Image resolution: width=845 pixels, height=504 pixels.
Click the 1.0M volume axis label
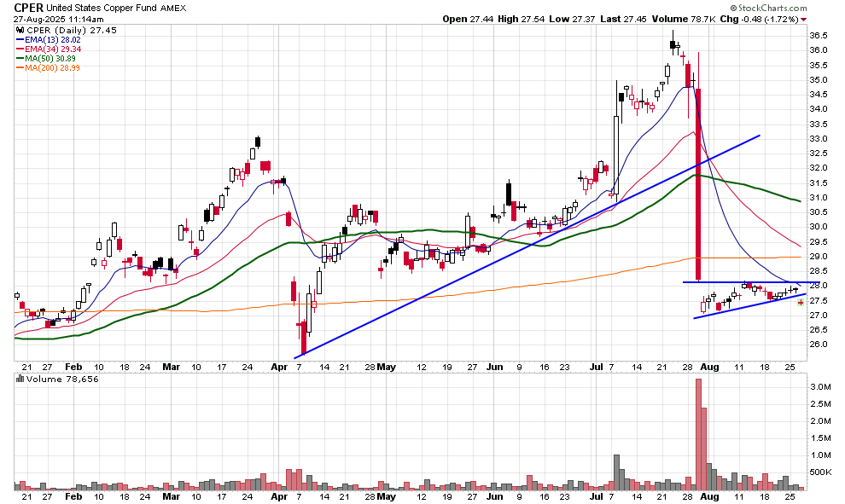click(820, 455)
